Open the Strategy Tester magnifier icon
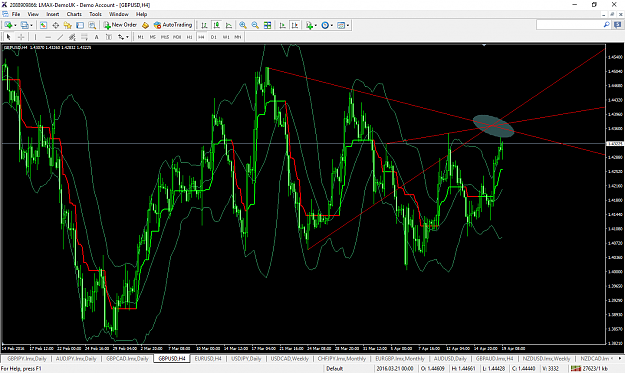The image size is (625, 373). pyautogui.click(x=92, y=25)
